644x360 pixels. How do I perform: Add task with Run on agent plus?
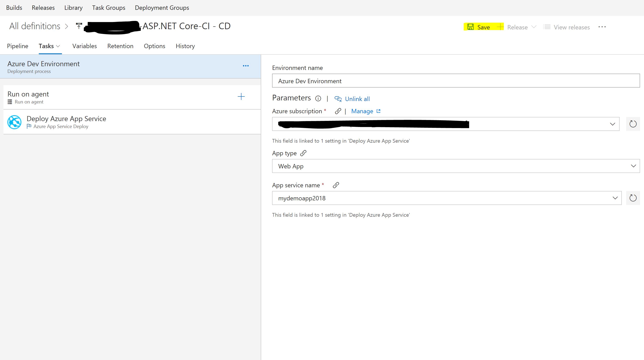pos(241,97)
